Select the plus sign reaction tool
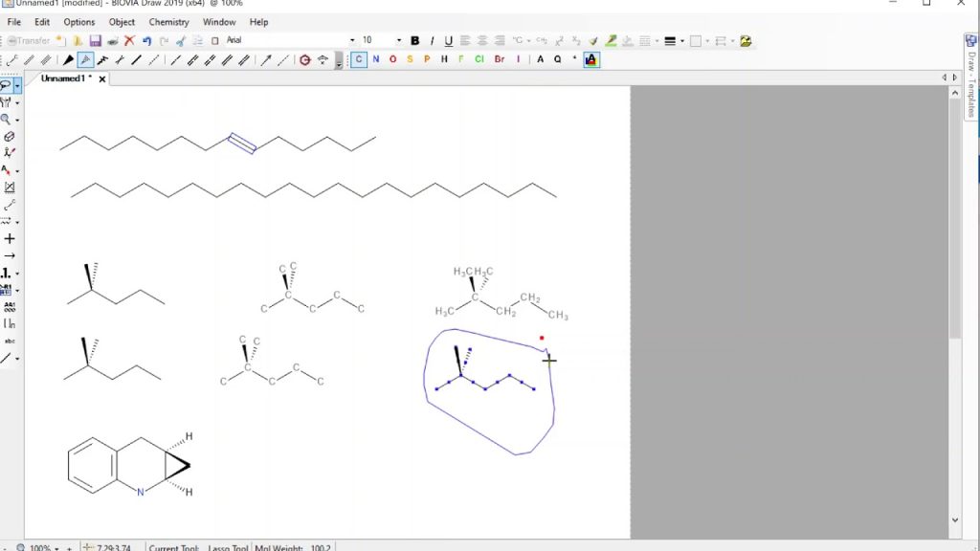 (x=10, y=239)
